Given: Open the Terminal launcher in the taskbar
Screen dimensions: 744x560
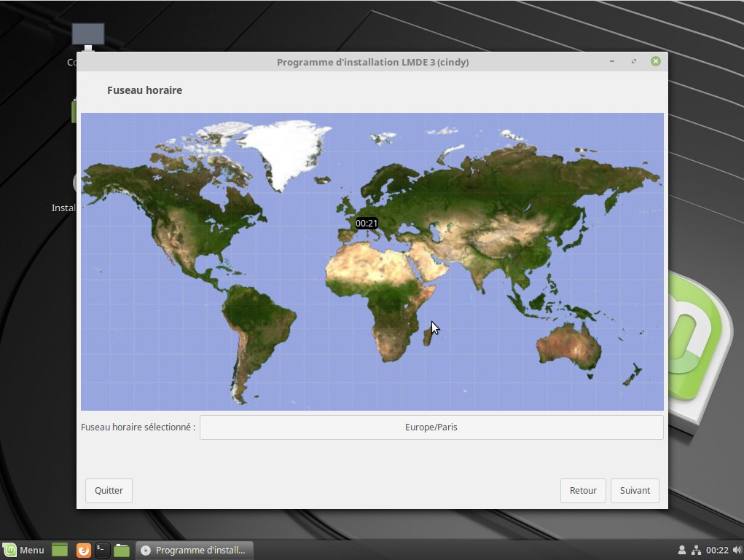Looking at the screenshot, I should click(103, 551).
